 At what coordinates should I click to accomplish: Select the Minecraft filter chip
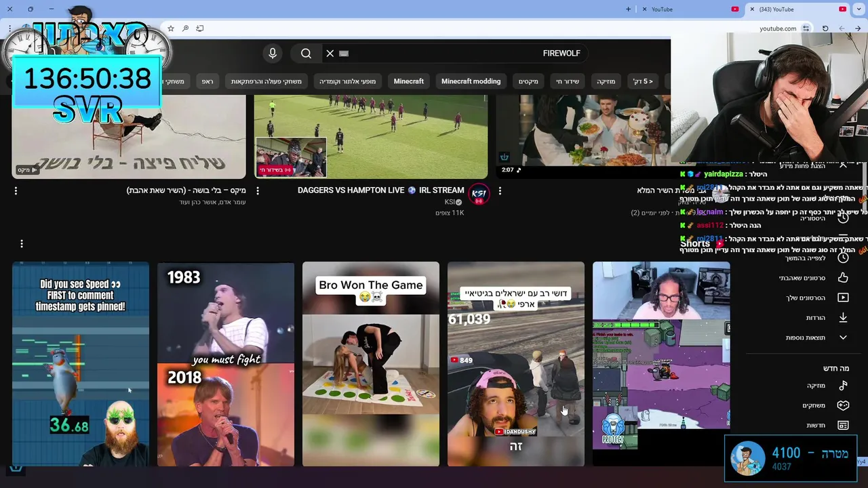(409, 81)
